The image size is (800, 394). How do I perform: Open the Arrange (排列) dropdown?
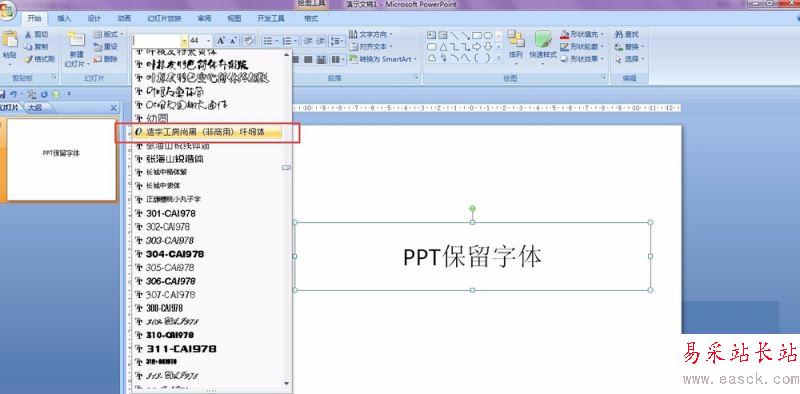click(516, 48)
